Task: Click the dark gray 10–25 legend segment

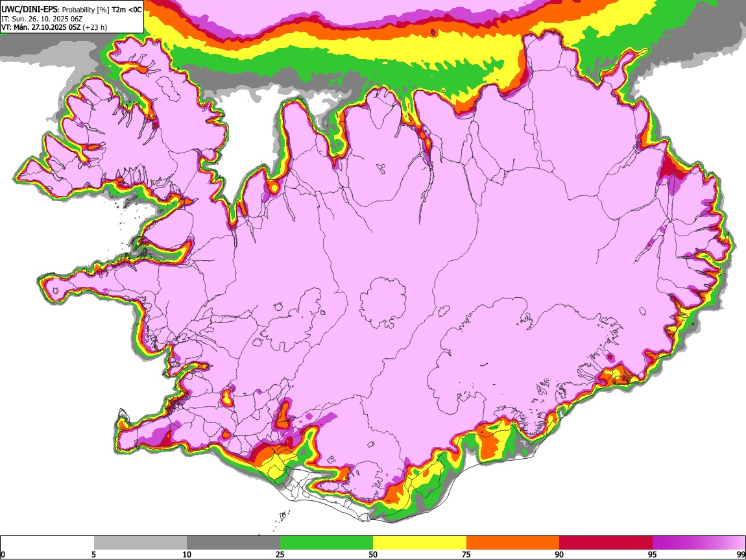Action: [x=234, y=542]
